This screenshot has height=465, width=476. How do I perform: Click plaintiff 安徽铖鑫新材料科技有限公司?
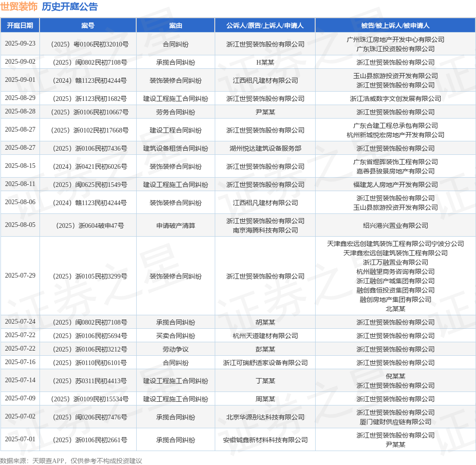pyautogui.click(x=265, y=440)
